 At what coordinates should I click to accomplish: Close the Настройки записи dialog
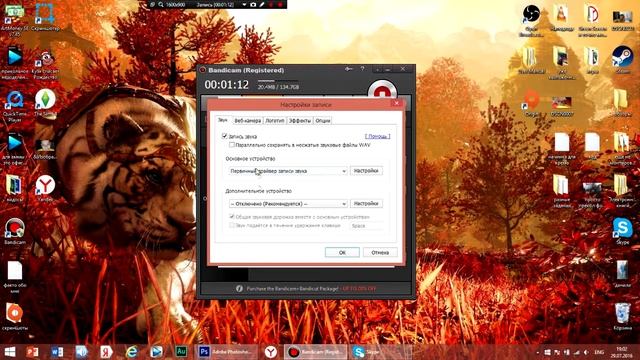click(396, 104)
